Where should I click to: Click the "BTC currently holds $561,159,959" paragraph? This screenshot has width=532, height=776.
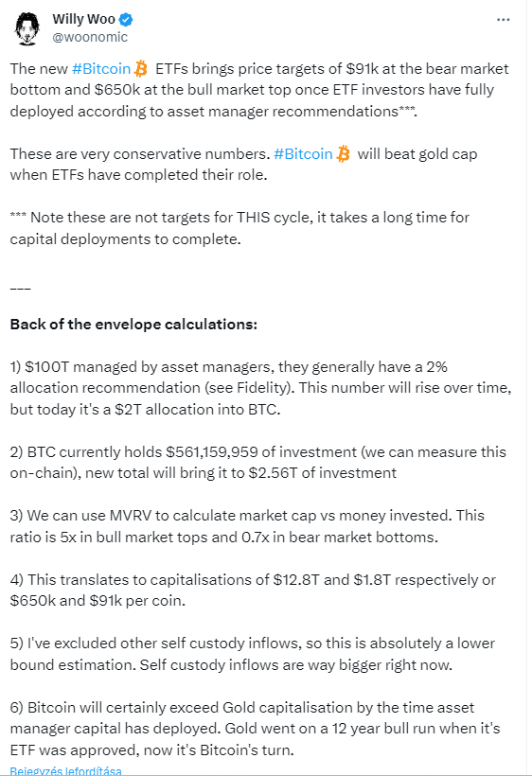257,462
